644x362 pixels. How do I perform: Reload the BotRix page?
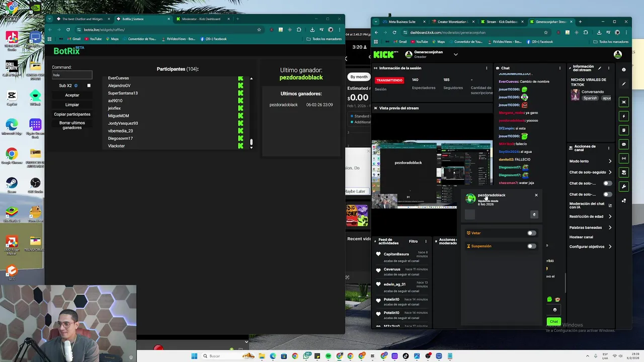(x=68, y=30)
